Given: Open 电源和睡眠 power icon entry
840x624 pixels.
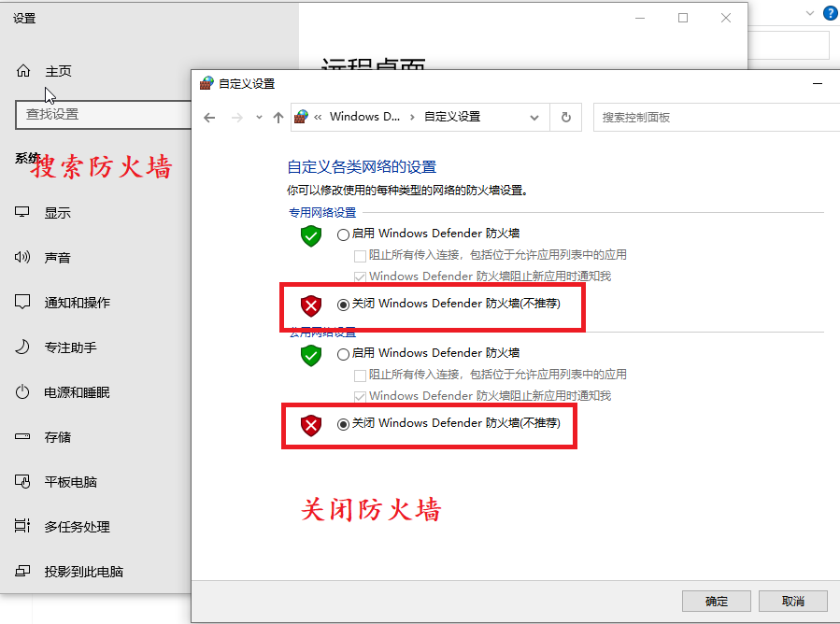Looking at the screenshot, I should [22, 392].
